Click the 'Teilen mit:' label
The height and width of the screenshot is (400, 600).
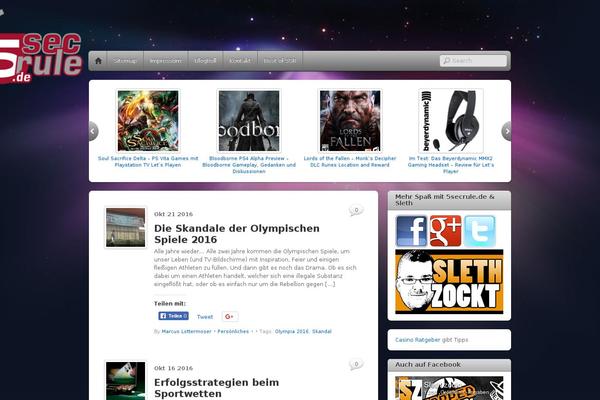170,304
